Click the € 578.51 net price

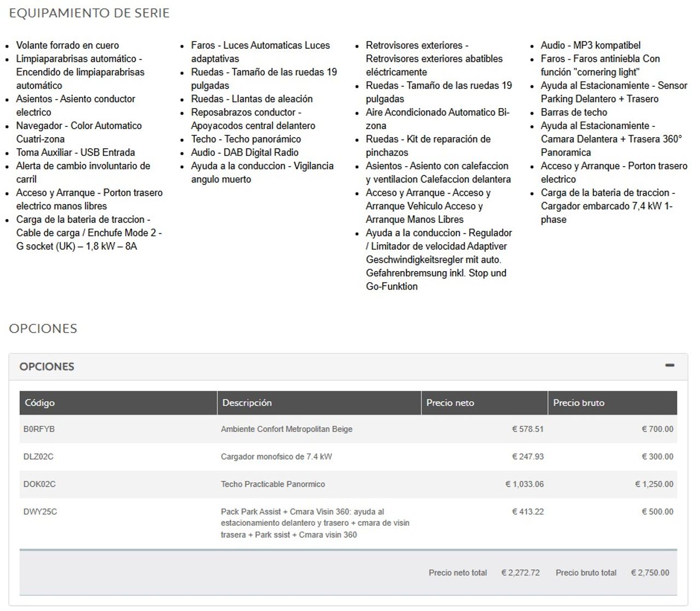tap(528, 429)
